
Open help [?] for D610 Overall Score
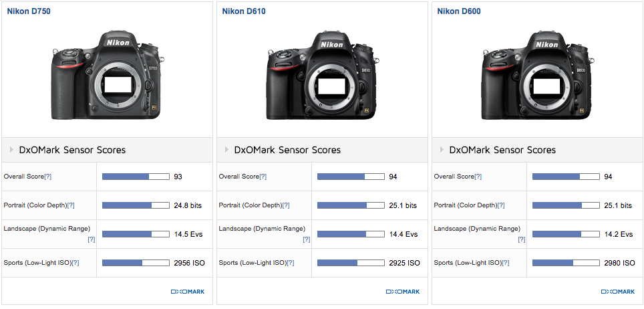pyautogui.click(x=263, y=177)
